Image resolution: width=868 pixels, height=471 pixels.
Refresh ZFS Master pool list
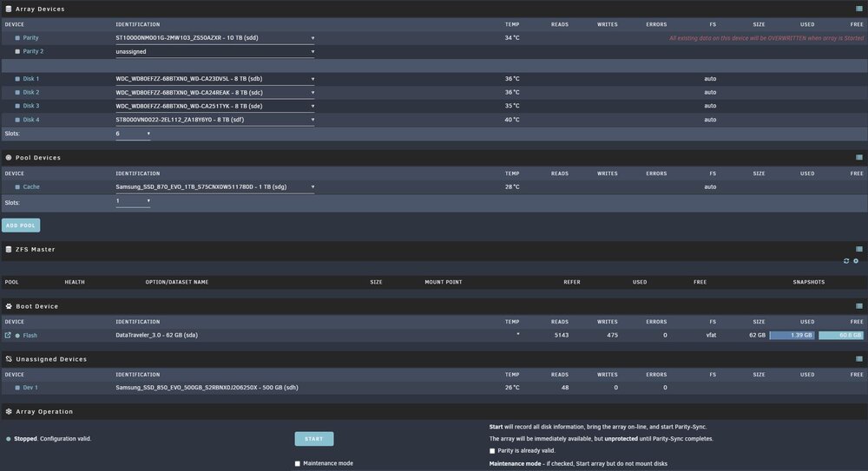[x=846, y=261]
